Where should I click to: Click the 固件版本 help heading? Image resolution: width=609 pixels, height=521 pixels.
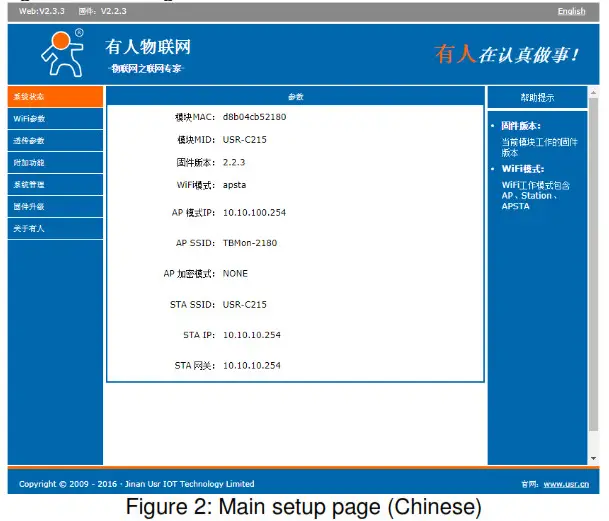tap(520, 126)
